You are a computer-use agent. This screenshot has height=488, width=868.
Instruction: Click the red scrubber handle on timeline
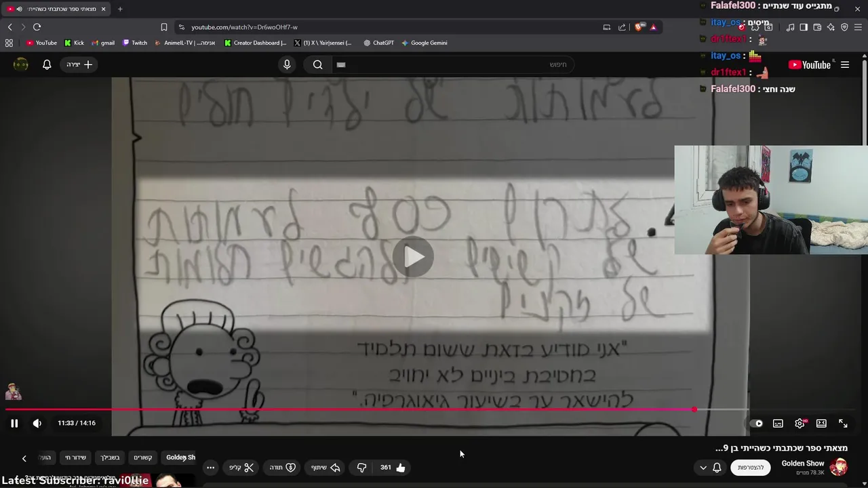pyautogui.click(x=694, y=409)
